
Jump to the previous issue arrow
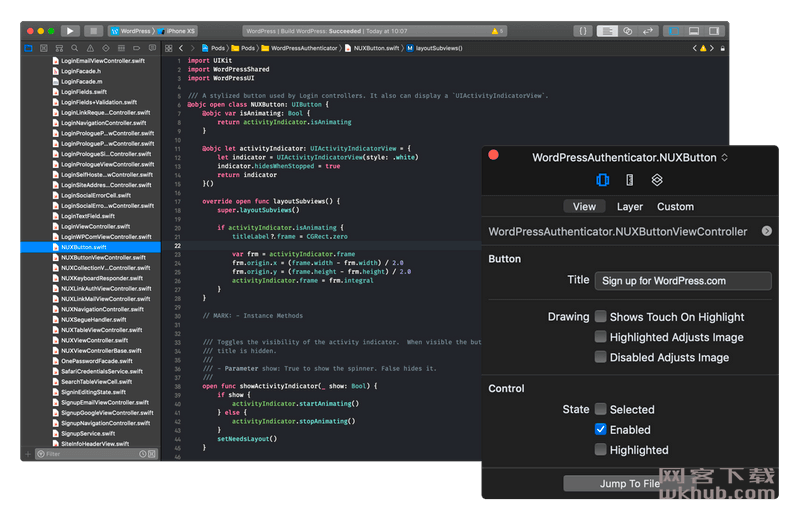point(694,48)
